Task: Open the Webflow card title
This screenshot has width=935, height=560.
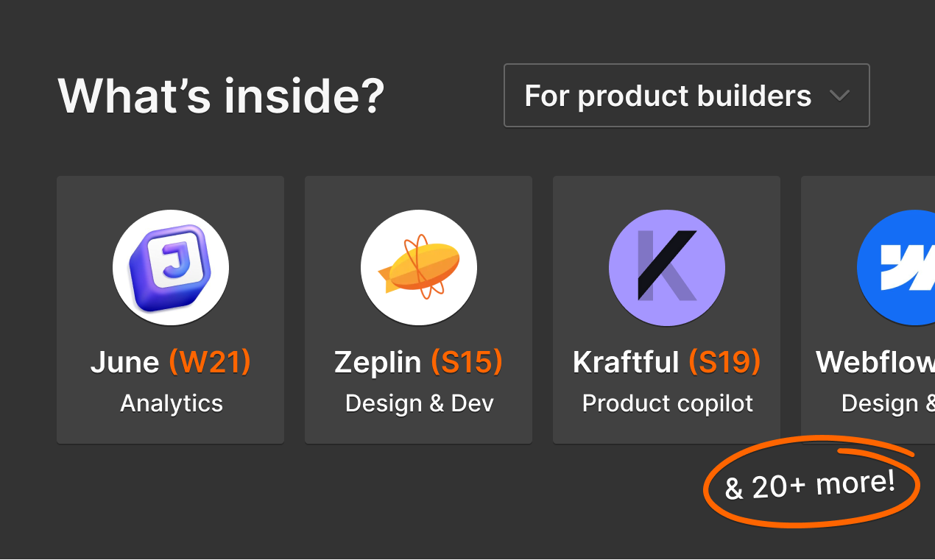Action: pyautogui.click(x=875, y=362)
